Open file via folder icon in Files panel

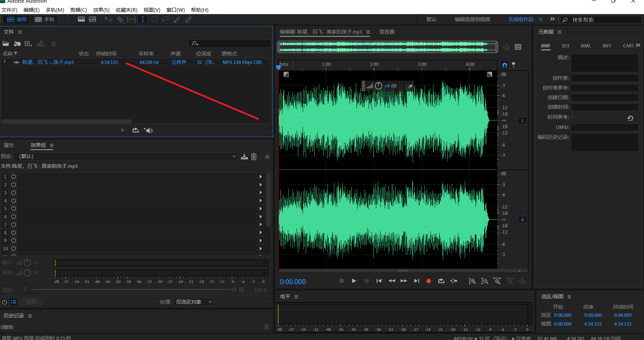[x=6, y=44]
